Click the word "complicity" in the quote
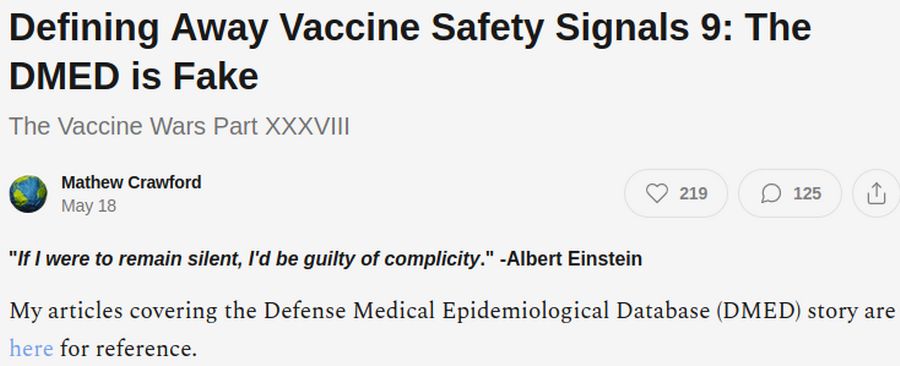Screen dimensions: 900x366 [x=430, y=259]
